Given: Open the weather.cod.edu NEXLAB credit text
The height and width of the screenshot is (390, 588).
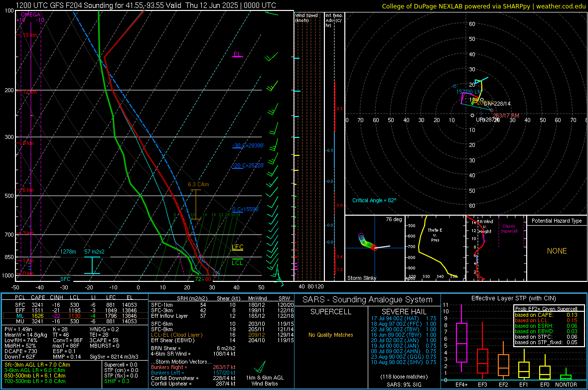Looking at the screenshot, I should (x=483, y=6).
